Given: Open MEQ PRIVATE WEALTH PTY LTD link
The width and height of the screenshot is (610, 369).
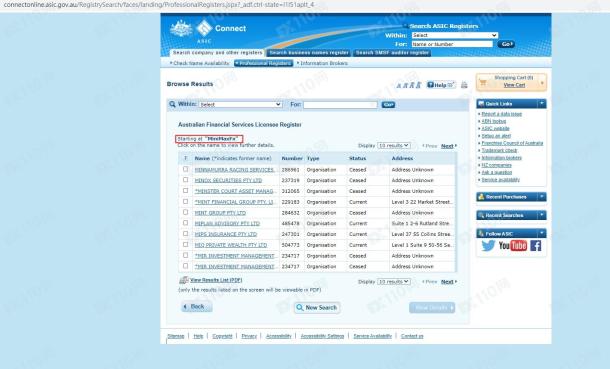Looking at the screenshot, I should click(231, 245).
